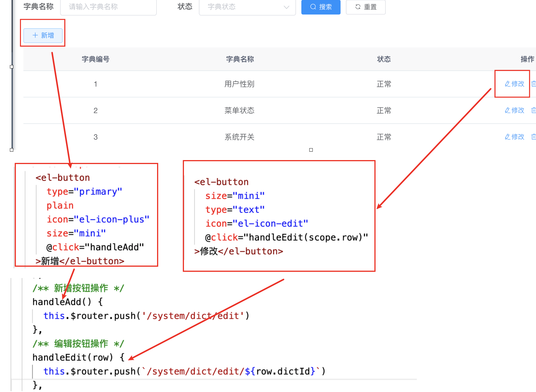Viewport: 536px width, 392px height.
Task: Click 修改 link in 菜单状态 row
Action: pyautogui.click(x=514, y=110)
